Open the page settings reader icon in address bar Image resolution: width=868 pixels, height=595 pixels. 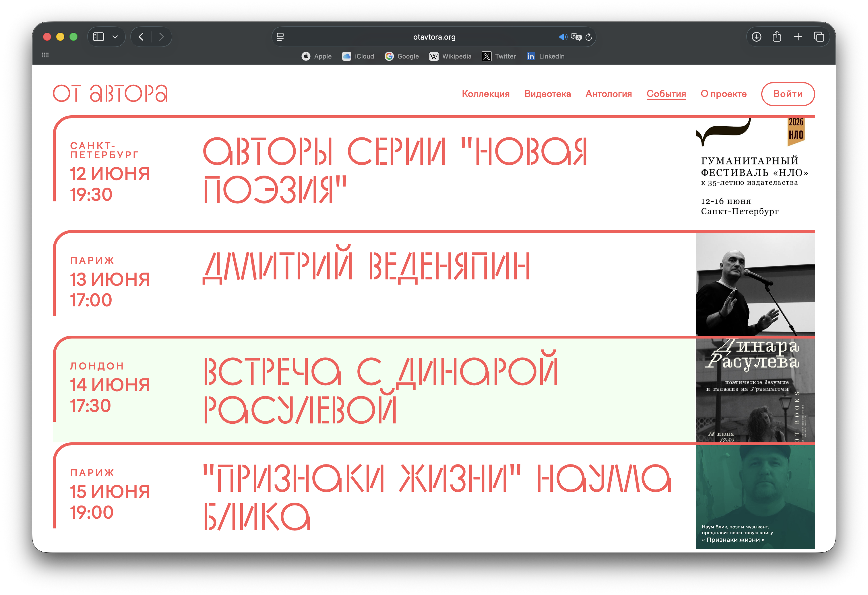pos(280,37)
